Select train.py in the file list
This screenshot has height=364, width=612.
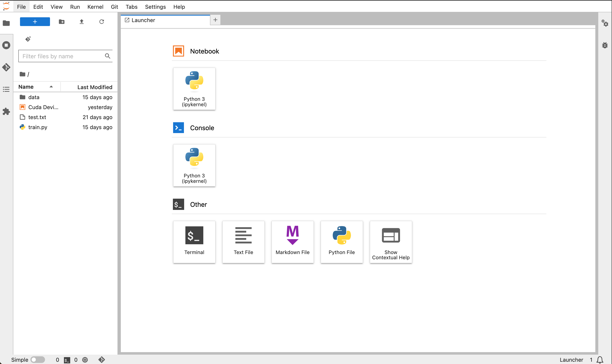tap(65, 127)
